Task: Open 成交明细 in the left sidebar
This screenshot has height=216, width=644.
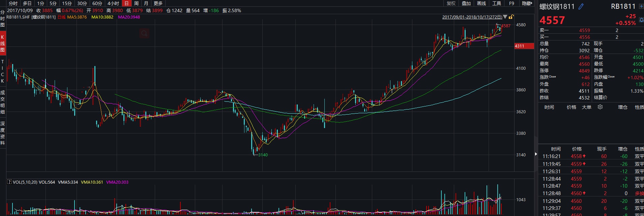Action: point(3,102)
